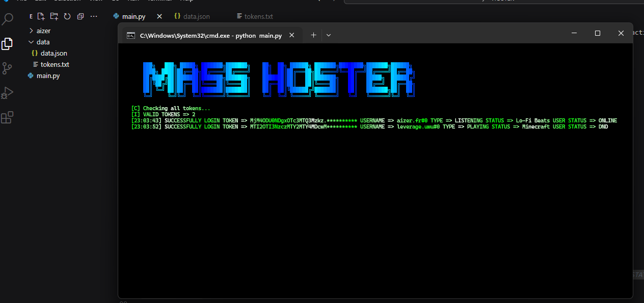
Task: Create a new file using the New File icon
Action: (41, 16)
